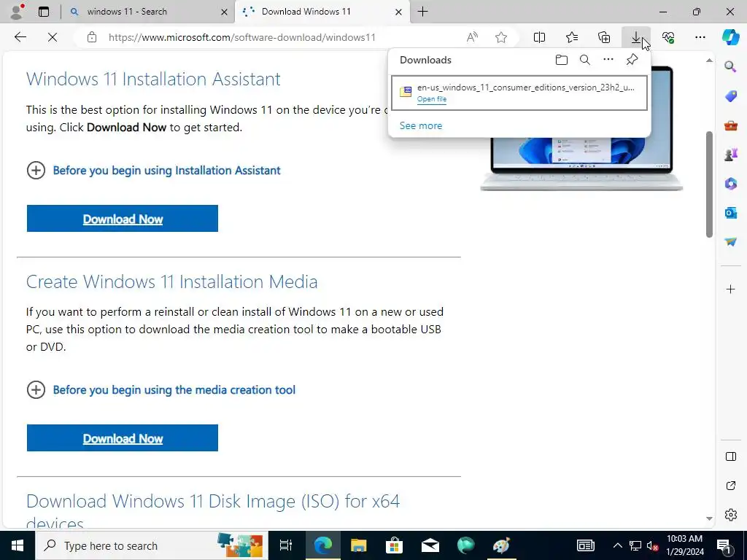This screenshot has width=747, height=560.
Task: Open Edge Settings and more menu
Action: point(700,37)
